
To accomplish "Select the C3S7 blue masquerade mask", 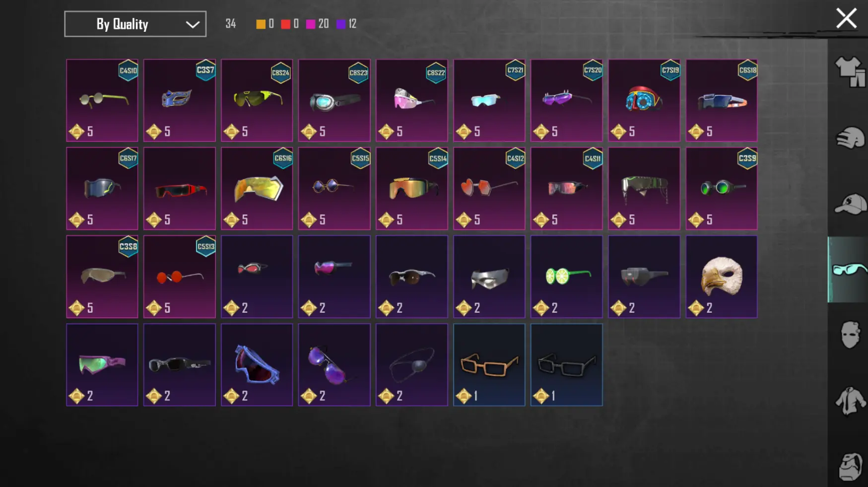I will pos(180,100).
